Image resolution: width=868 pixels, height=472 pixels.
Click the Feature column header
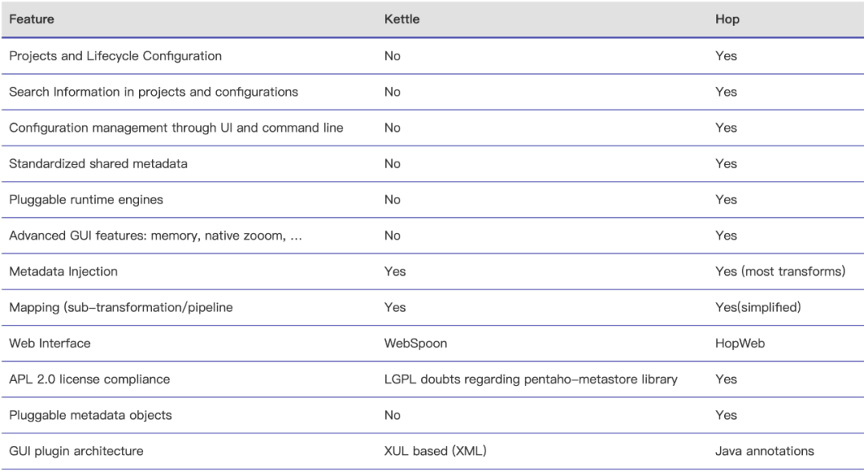pyautogui.click(x=32, y=19)
